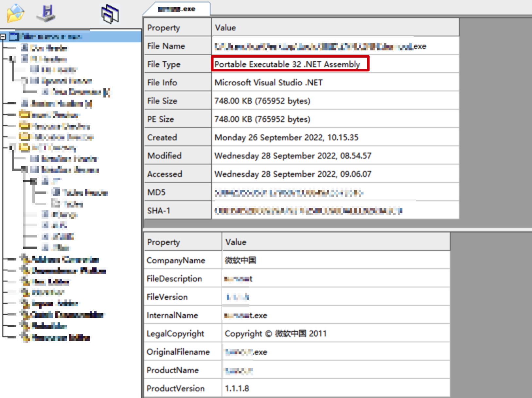The image size is (532, 398).
Task: Click the .NET Directory folder icon
Action: [24, 148]
